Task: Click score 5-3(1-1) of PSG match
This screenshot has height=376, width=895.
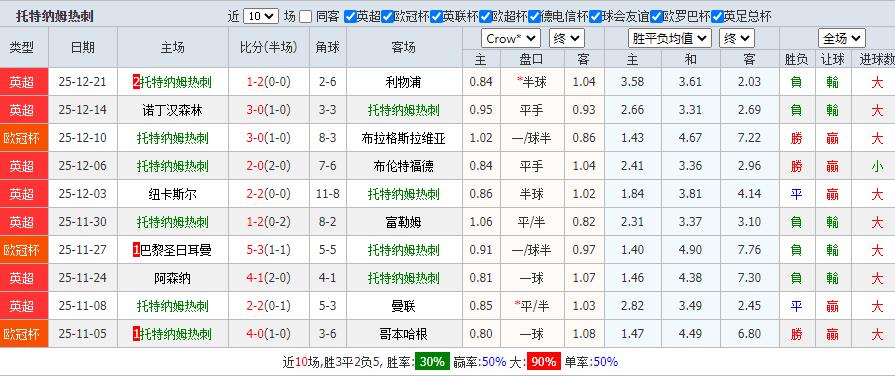Action: point(268,250)
